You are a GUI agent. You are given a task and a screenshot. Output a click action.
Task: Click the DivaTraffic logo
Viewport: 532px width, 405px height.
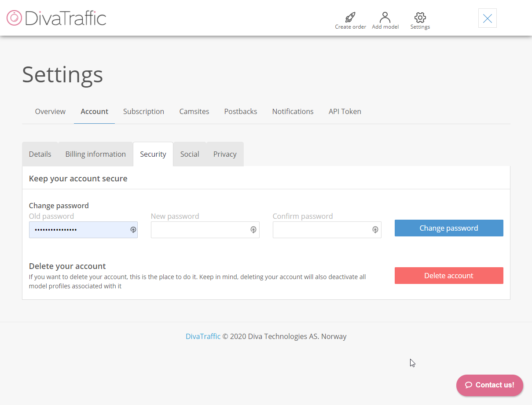point(56,18)
